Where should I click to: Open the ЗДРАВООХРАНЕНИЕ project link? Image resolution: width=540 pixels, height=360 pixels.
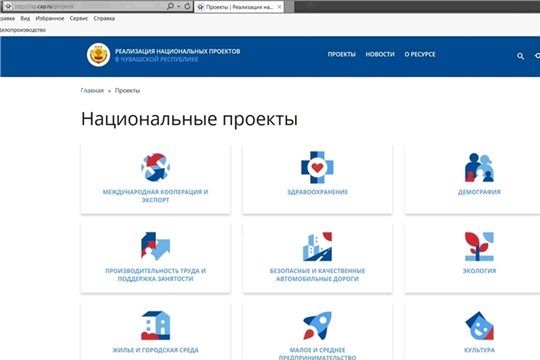point(317,192)
